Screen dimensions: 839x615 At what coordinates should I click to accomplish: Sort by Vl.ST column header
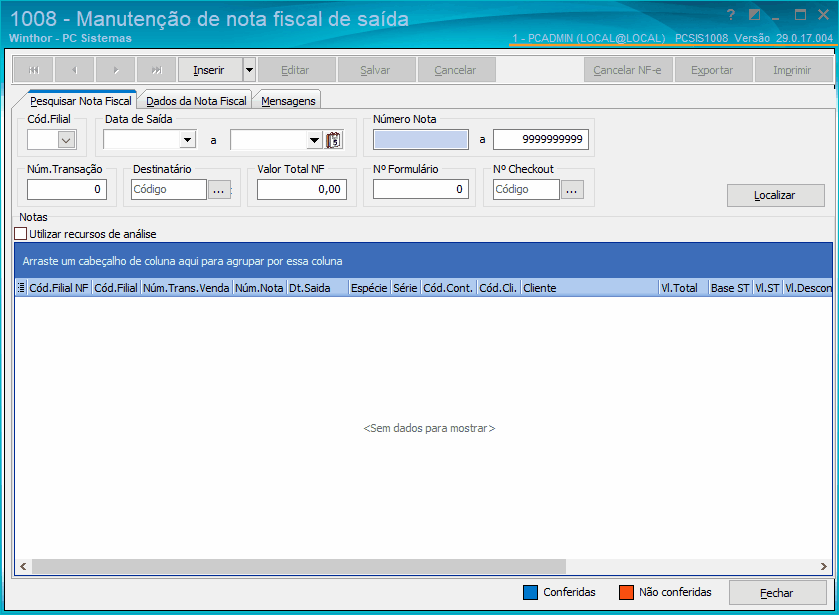click(x=767, y=288)
